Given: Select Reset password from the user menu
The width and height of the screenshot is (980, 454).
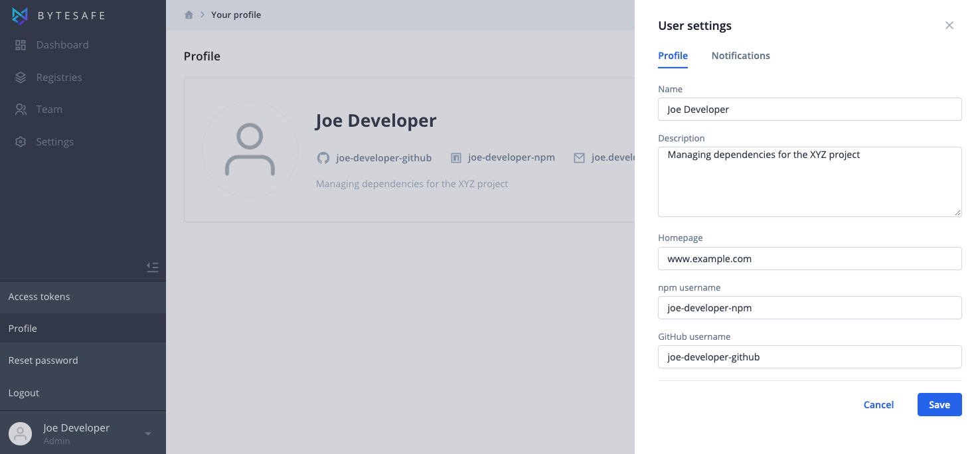Looking at the screenshot, I should tap(83, 360).
